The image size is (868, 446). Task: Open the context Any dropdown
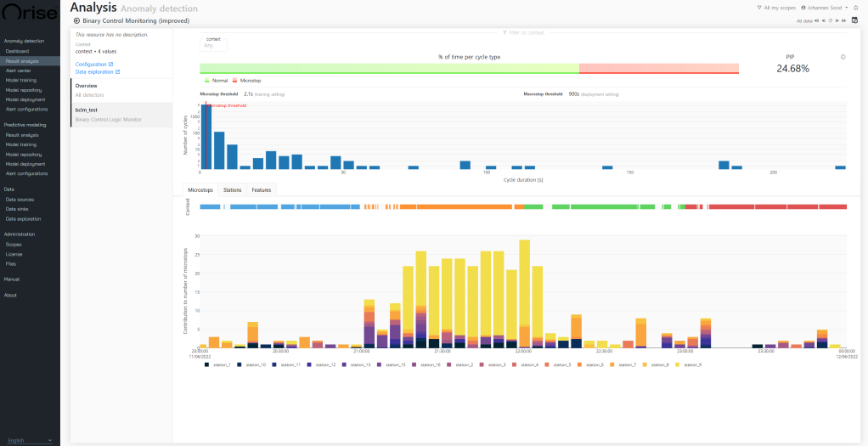coord(213,45)
